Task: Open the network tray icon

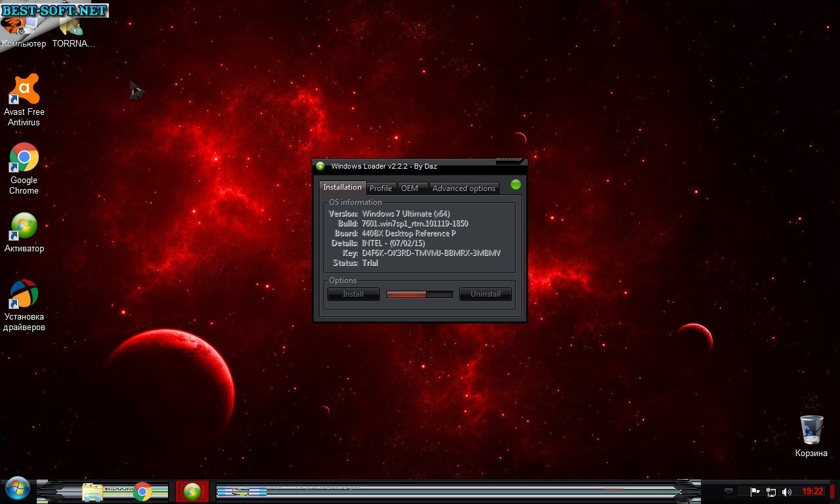Action: (x=771, y=492)
